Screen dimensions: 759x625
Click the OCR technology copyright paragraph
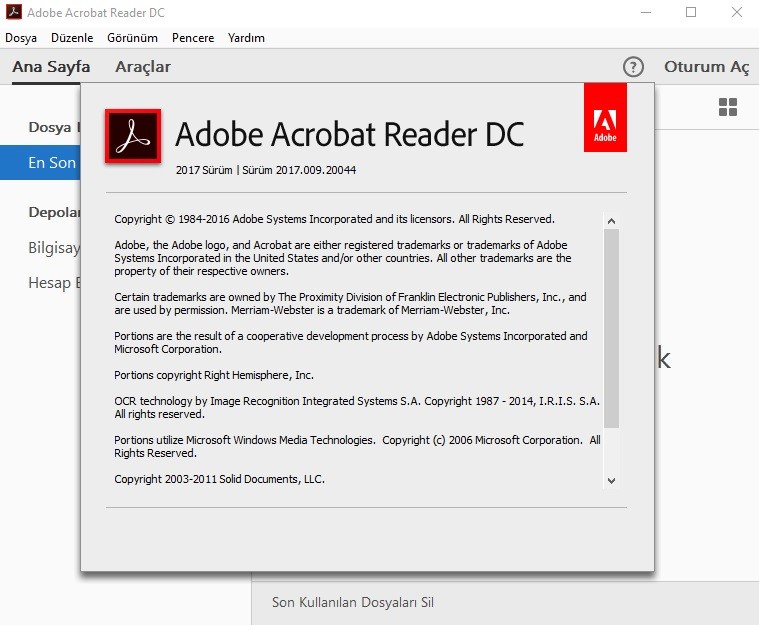click(x=357, y=408)
